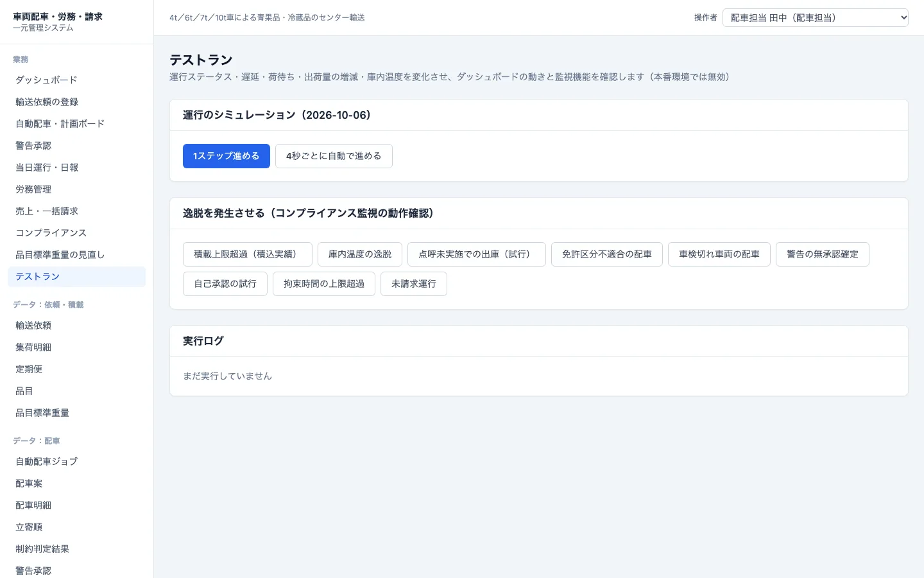Navigate to 当日運行・日報
The width and height of the screenshot is (924, 578).
click(77, 168)
